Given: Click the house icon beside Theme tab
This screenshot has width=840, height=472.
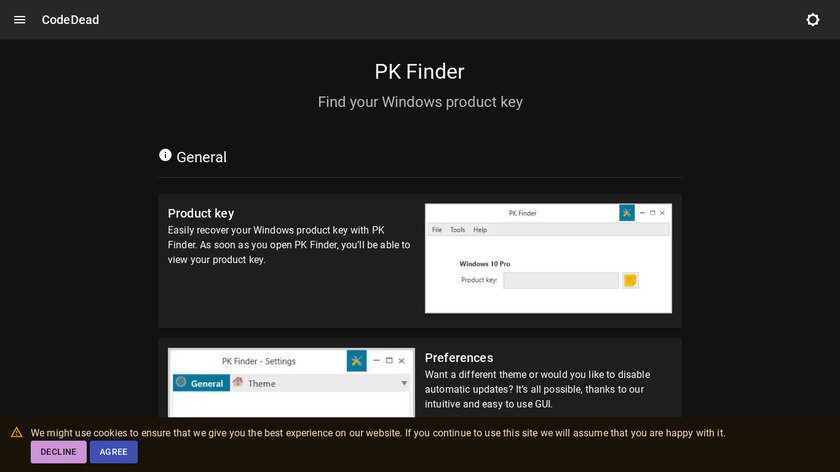Looking at the screenshot, I should [238, 382].
